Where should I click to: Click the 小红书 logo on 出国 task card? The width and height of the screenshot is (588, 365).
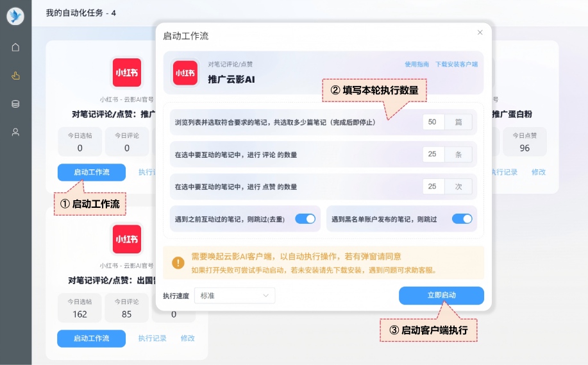[x=126, y=239]
